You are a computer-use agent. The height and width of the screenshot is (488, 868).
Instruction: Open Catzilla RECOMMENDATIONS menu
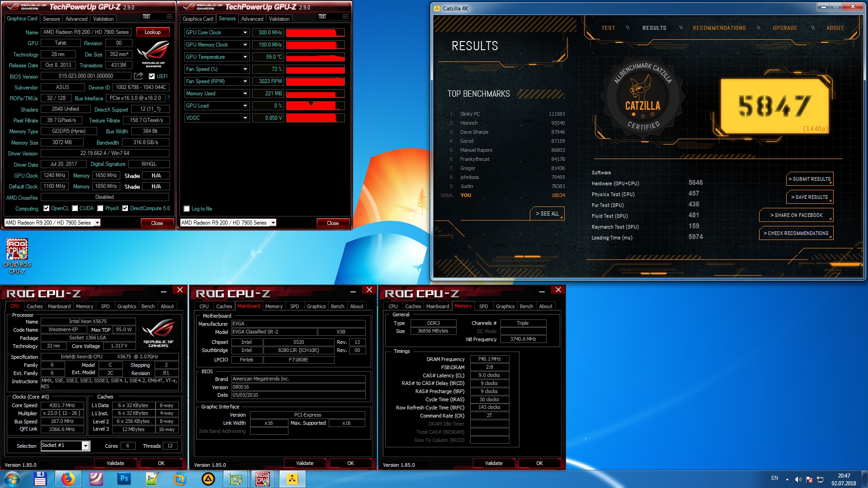(719, 28)
